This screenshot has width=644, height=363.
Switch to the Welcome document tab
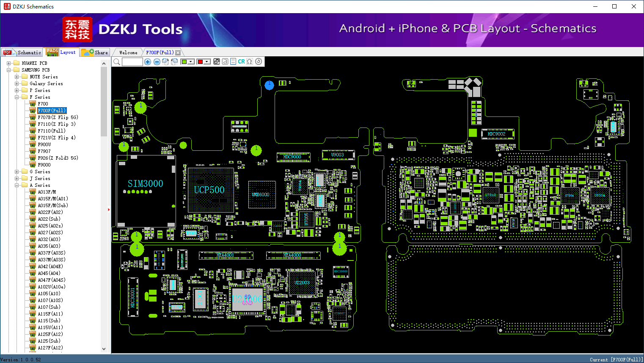pyautogui.click(x=128, y=53)
